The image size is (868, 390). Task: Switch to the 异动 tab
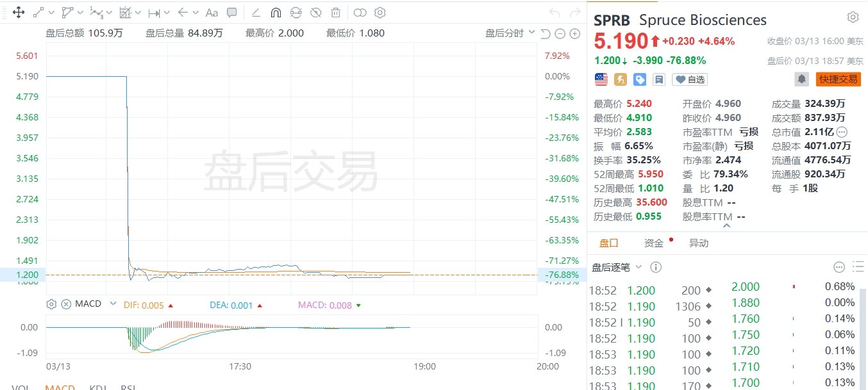click(699, 243)
